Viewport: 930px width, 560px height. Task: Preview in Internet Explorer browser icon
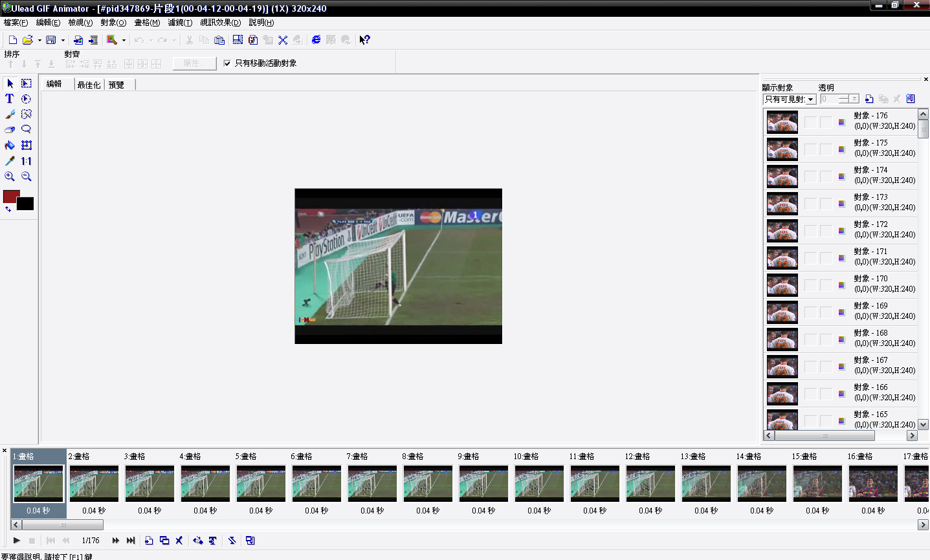(316, 40)
